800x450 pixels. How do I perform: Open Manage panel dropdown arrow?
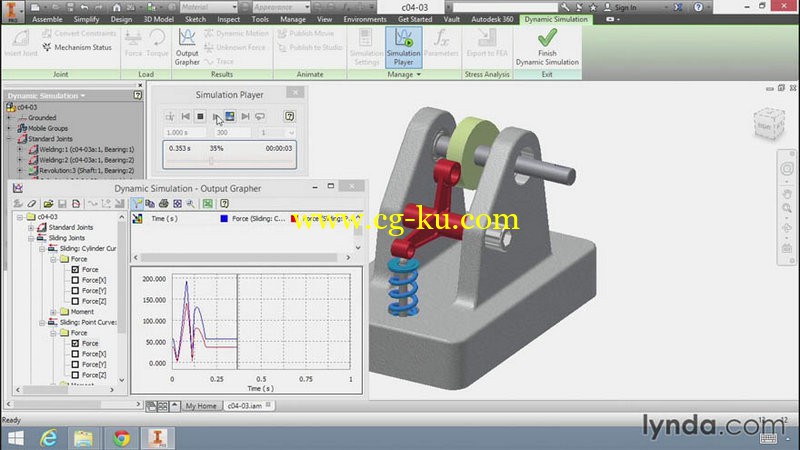point(419,74)
